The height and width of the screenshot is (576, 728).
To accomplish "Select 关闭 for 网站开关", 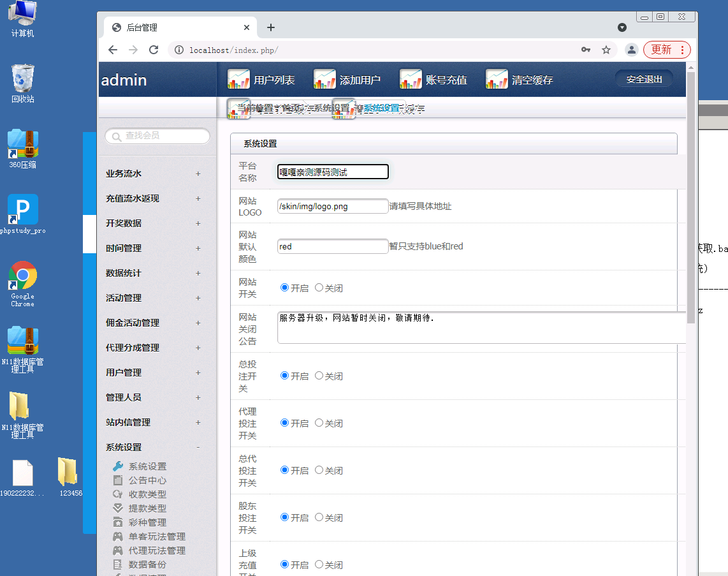I will (x=319, y=288).
